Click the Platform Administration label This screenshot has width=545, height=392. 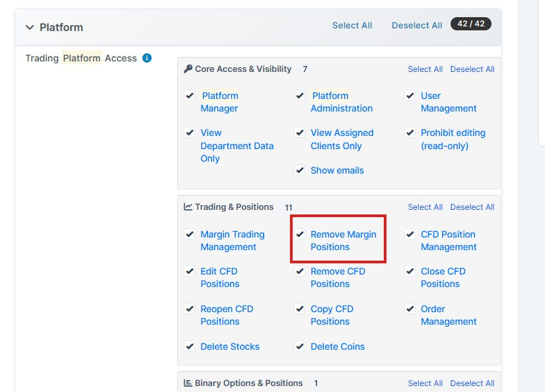(342, 102)
